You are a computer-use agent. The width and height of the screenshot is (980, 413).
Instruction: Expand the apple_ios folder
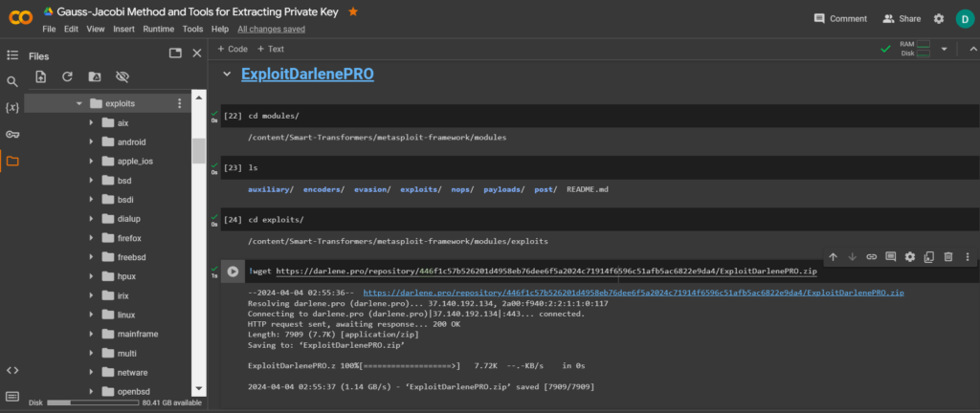91,161
